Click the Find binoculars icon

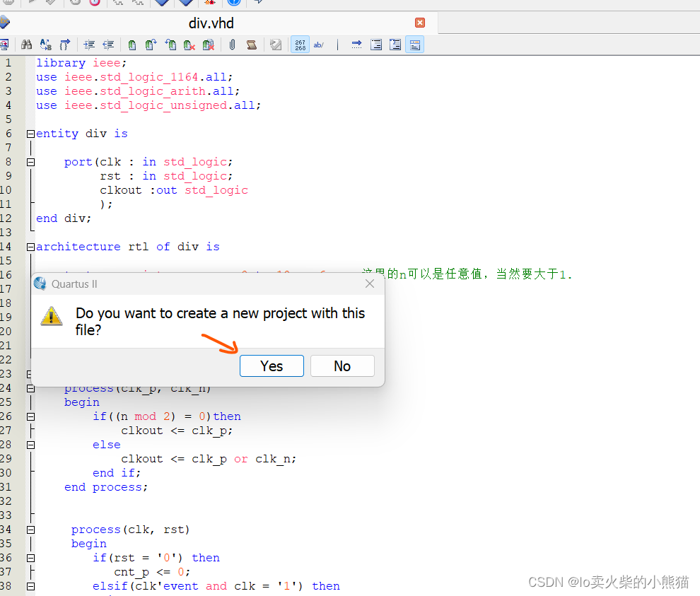27,45
